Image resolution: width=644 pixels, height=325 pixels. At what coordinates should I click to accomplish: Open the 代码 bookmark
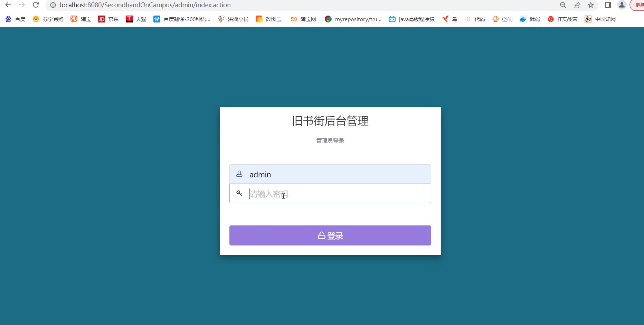point(475,19)
